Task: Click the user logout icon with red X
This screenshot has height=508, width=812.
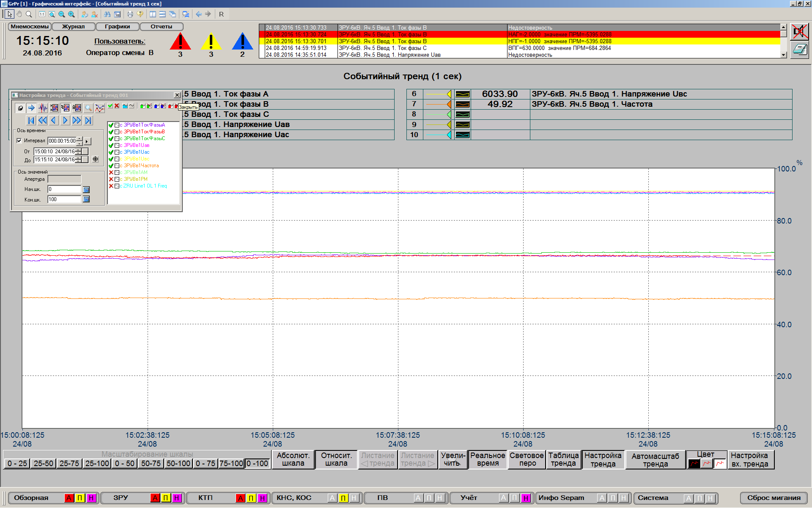Action: point(94,14)
